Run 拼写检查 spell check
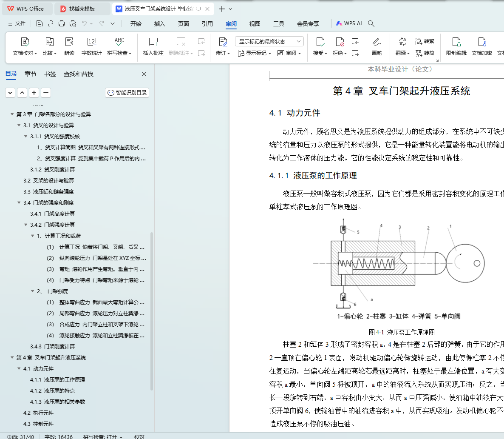This screenshot has width=504, height=439. [119, 46]
